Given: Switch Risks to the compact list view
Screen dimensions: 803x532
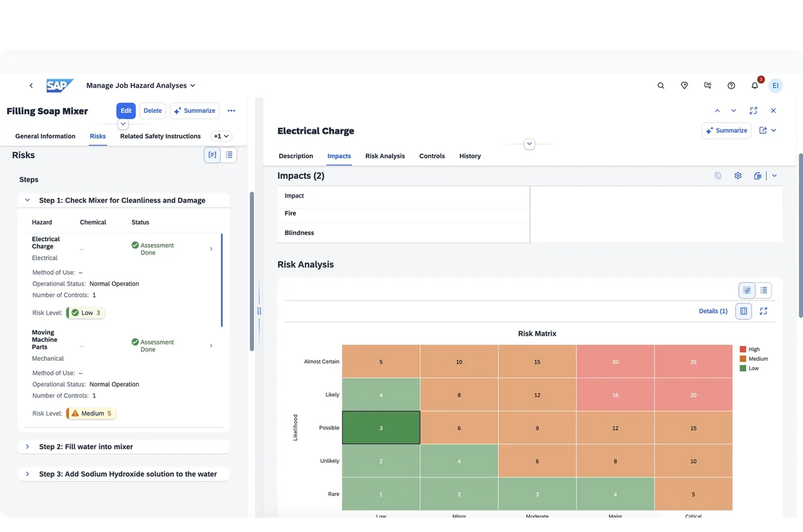Looking at the screenshot, I should tap(229, 155).
